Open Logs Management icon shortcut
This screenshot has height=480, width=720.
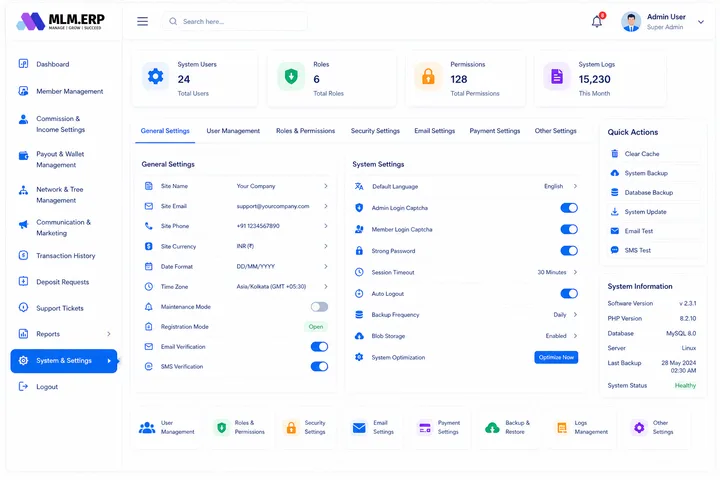click(x=562, y=428)
